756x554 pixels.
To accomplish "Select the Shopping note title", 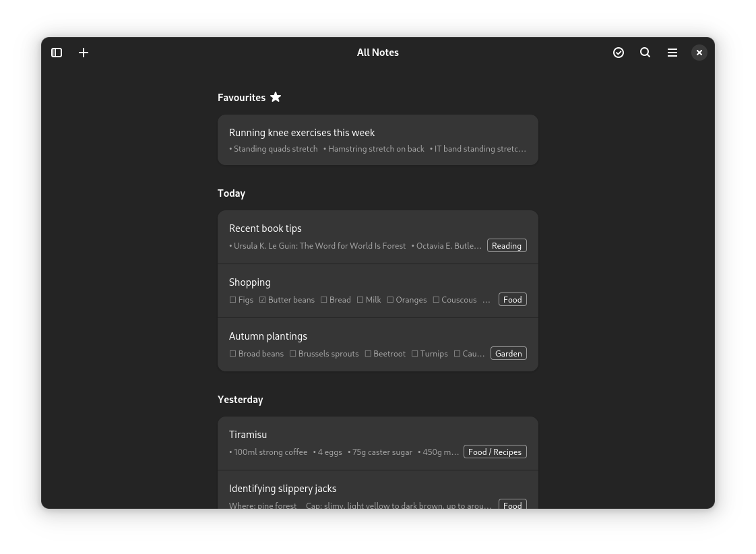I will click(x=250, y=282).
